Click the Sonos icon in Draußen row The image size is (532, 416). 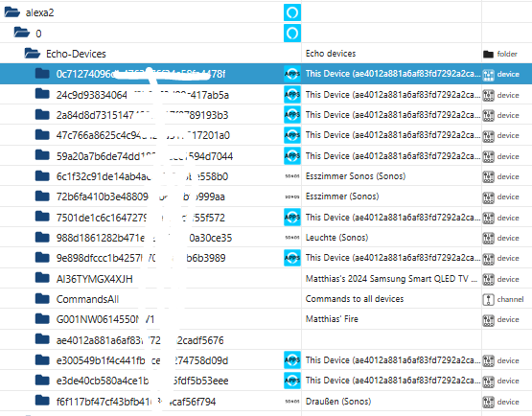click(292, 402)
